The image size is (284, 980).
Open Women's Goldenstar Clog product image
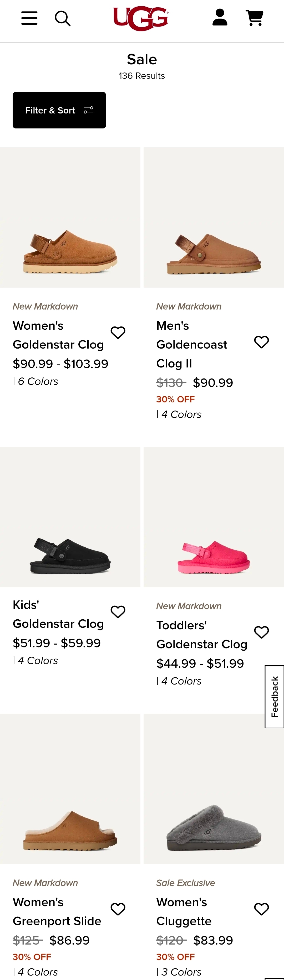pyautogui.click(x=70, y=217)
